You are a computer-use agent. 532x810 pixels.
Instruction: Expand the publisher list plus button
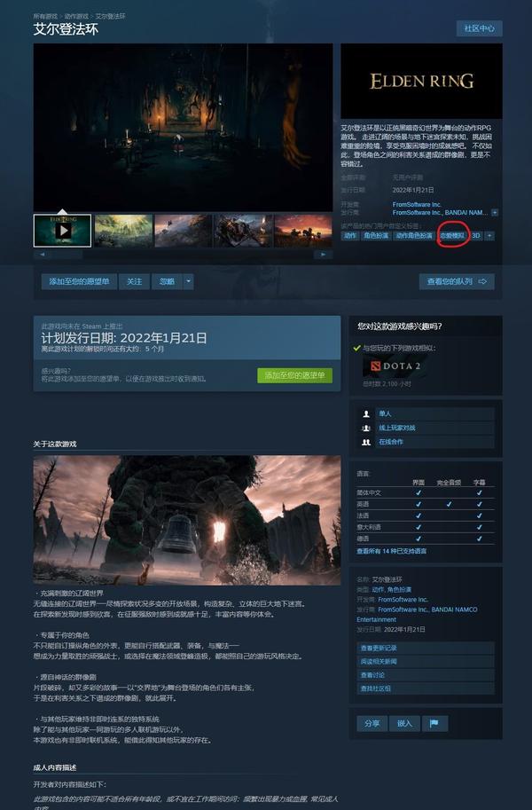[494, 212]
